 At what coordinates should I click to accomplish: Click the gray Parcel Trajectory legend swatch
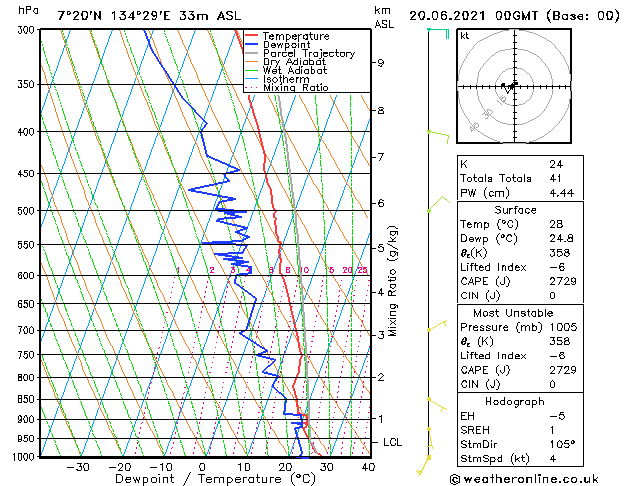252,53
